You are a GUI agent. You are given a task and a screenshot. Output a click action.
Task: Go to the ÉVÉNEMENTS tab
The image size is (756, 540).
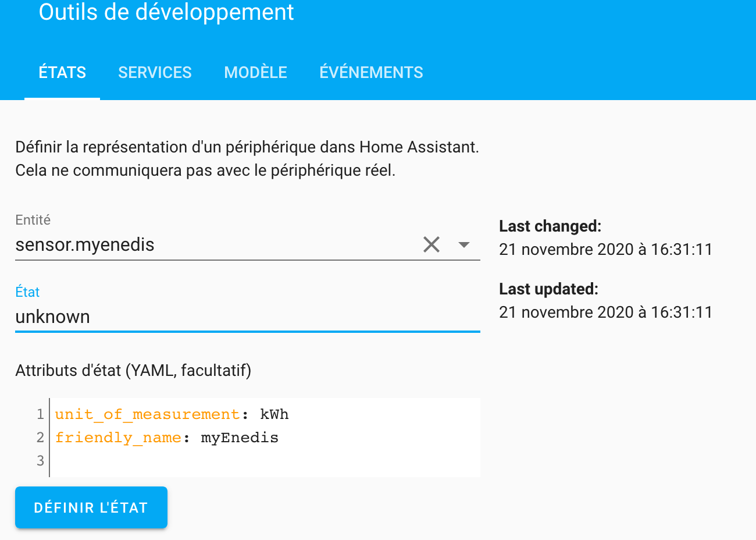coord(371,73)
